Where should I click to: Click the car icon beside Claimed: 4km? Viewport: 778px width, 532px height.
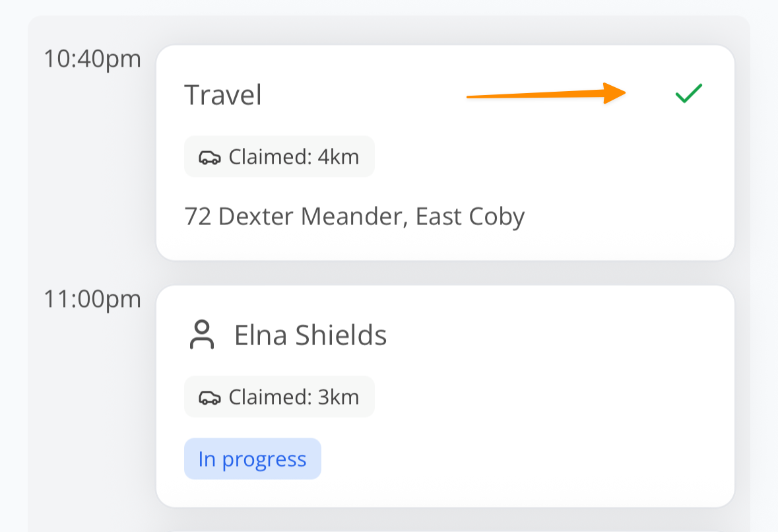pos(209,157)
